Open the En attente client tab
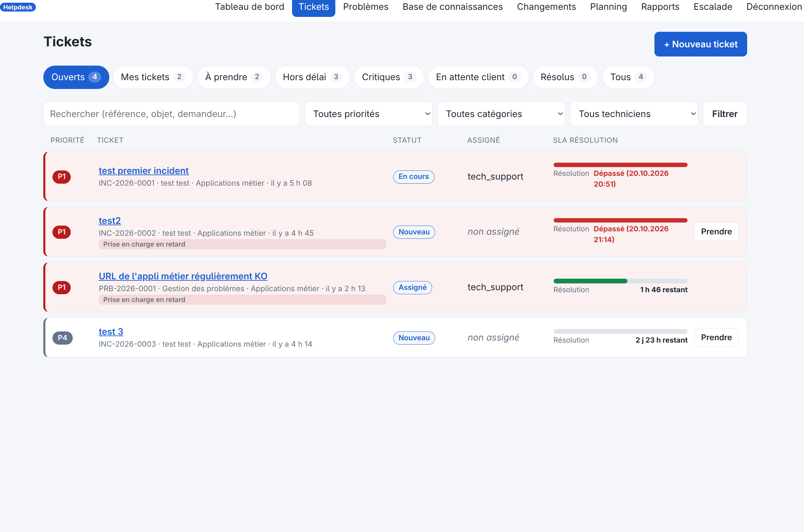The image size is (804, 532). (478, 77)
